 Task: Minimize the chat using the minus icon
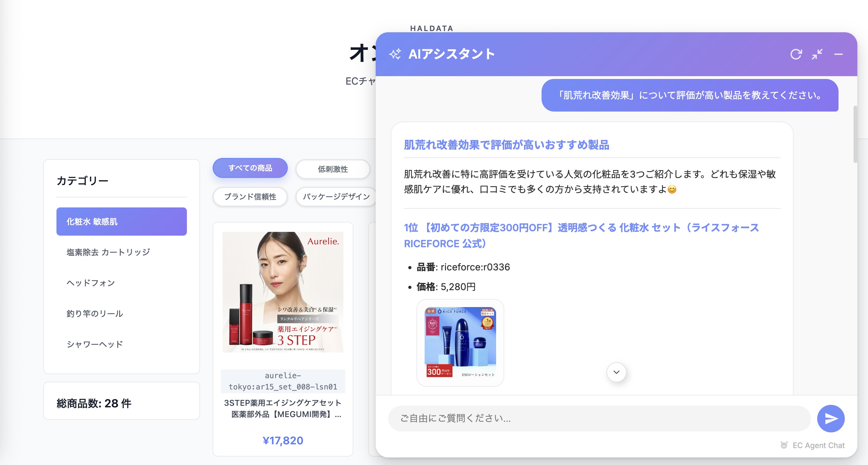tap(839, 54)
